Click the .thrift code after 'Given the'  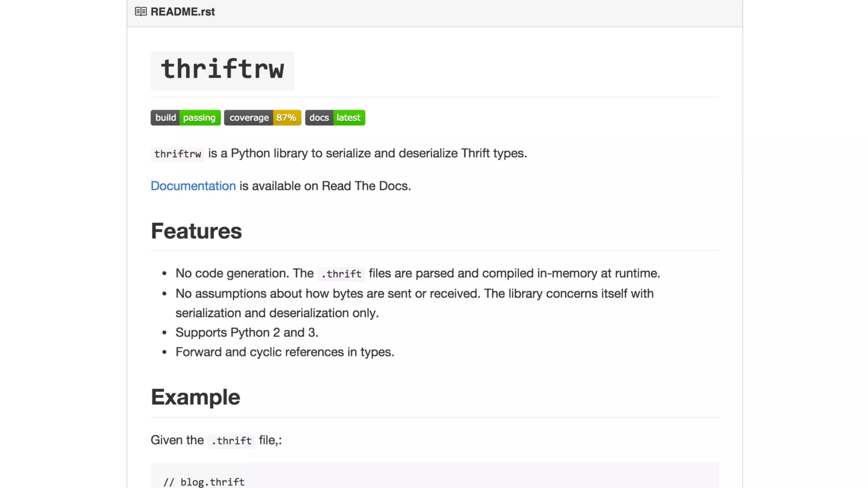click(231, 441)
